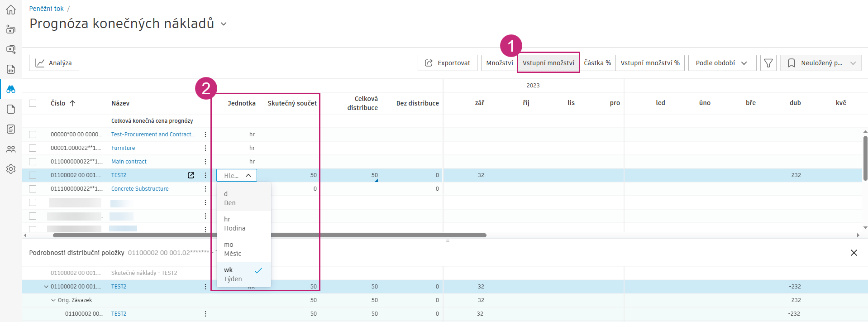Screen dimensions: 868x322
Task: Click the Název column header
Action: click(x=120, y=103)
